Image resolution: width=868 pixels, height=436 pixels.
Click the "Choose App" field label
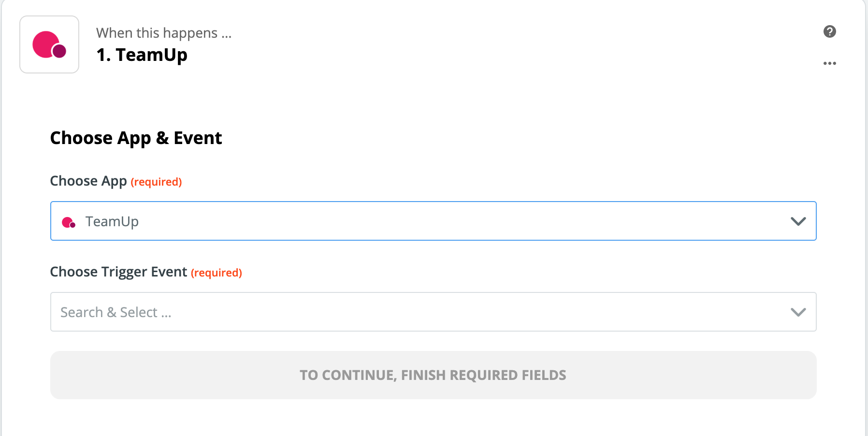click(x=88, y=181)
